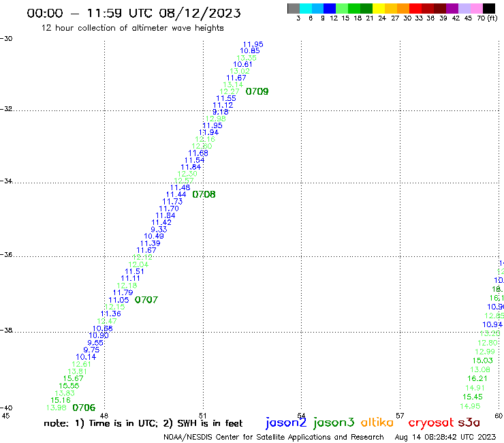Select the dark blue 12 ft swatch

[330, 8]
